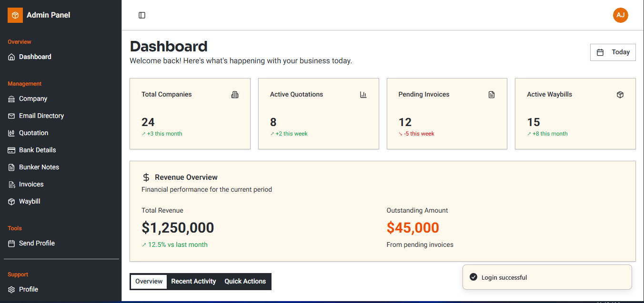Open the AJ profile avatar menu
644x303 pixels.
(620, 15)
